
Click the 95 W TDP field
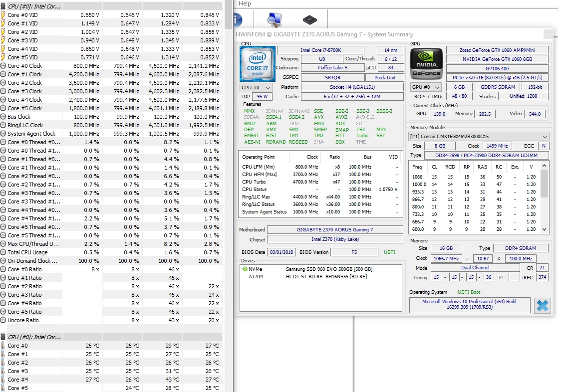coord(262,97)
